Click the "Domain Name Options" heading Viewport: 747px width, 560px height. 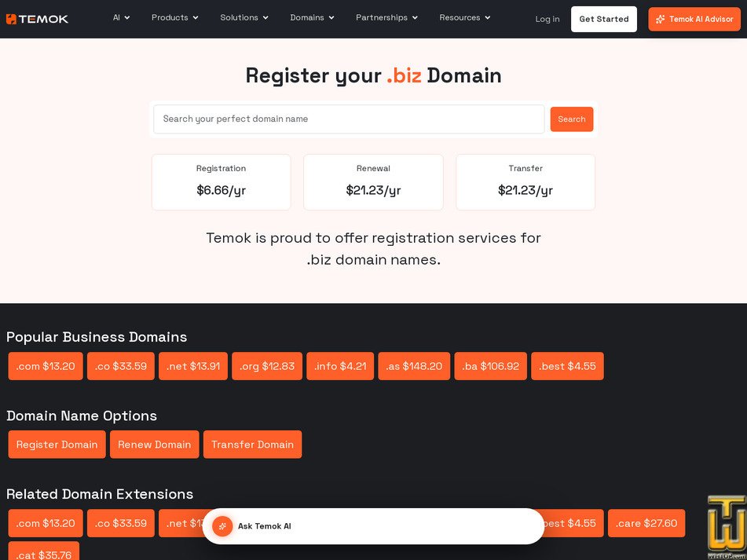point(82,415)
